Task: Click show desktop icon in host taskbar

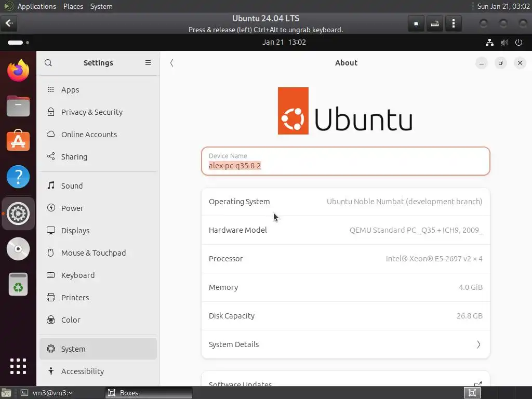Action: [6, 393]
